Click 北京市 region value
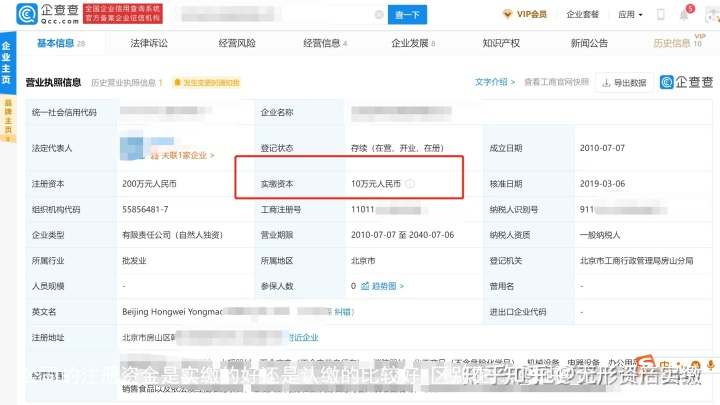 [363, 261]
